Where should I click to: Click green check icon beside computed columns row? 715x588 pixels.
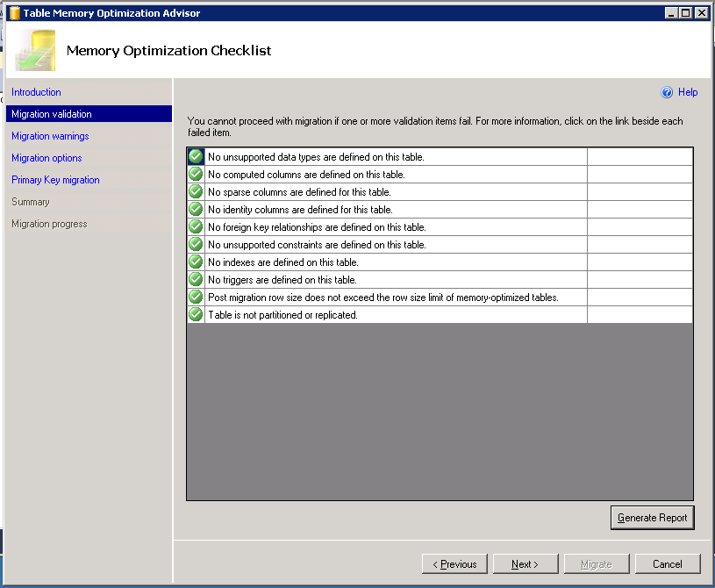[196, 175]
